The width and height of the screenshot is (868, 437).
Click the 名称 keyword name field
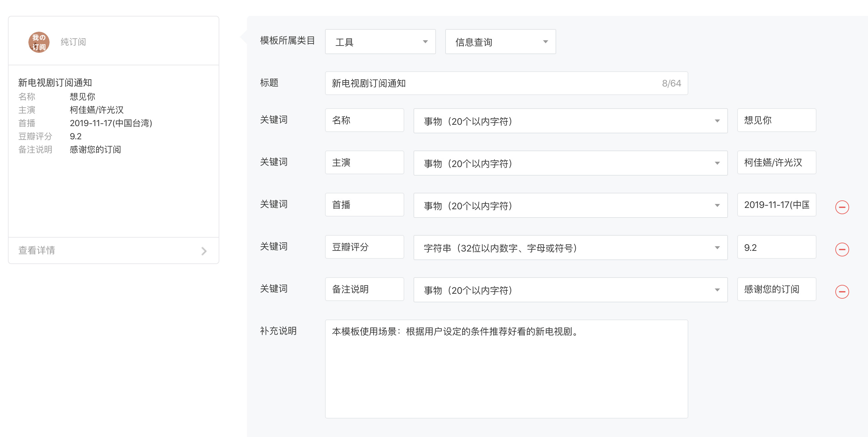pos(364,120)
